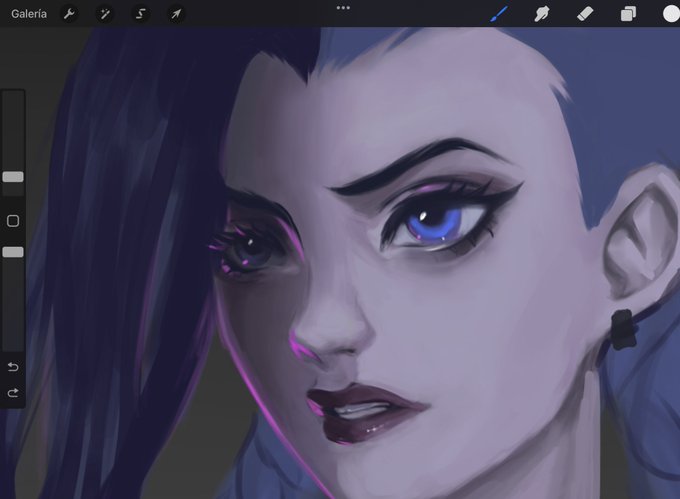Viewport: 680px width, 499px height.
Task: Redo the last undone stroke
Action: pos(13,393)
